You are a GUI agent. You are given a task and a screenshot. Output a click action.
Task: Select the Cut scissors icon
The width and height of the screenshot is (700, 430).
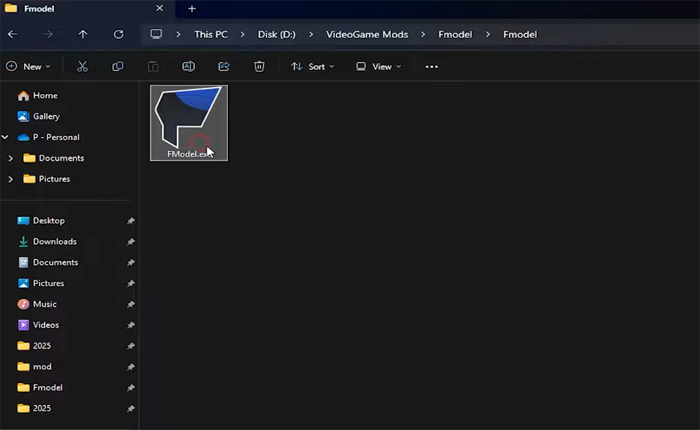tap(82, 67)
